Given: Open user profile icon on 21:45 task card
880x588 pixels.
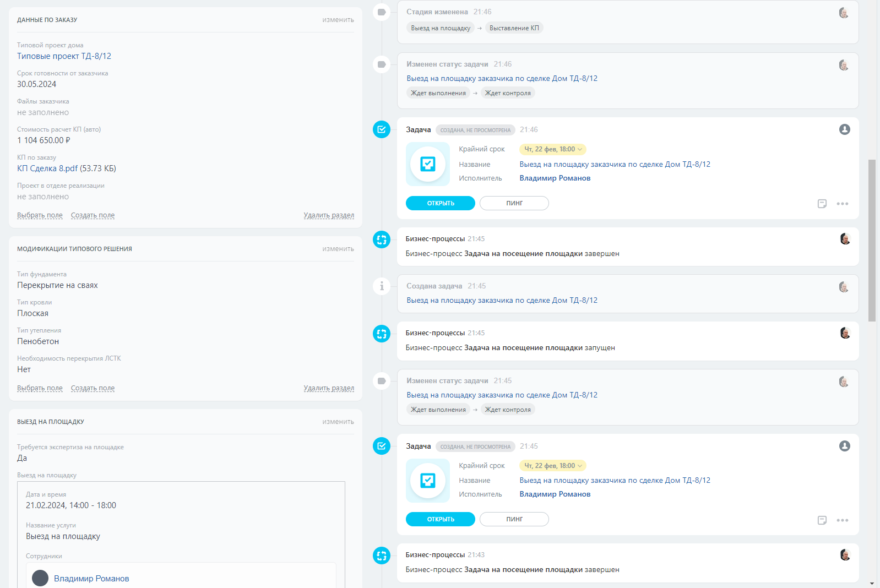Looking at the screenshot, I should [x=845, y=446].
